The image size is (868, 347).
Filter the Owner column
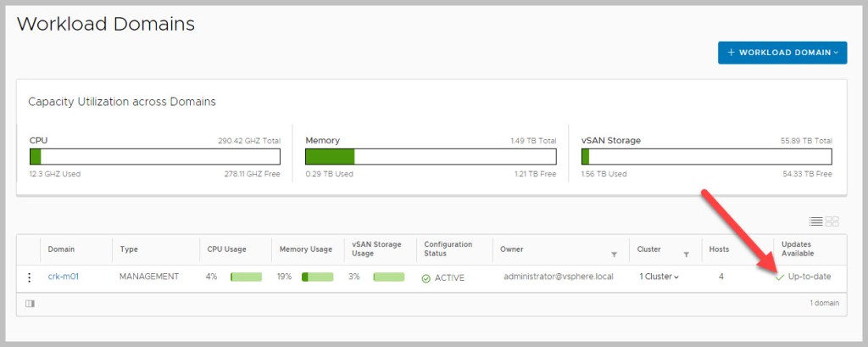[x=613, y=254]
